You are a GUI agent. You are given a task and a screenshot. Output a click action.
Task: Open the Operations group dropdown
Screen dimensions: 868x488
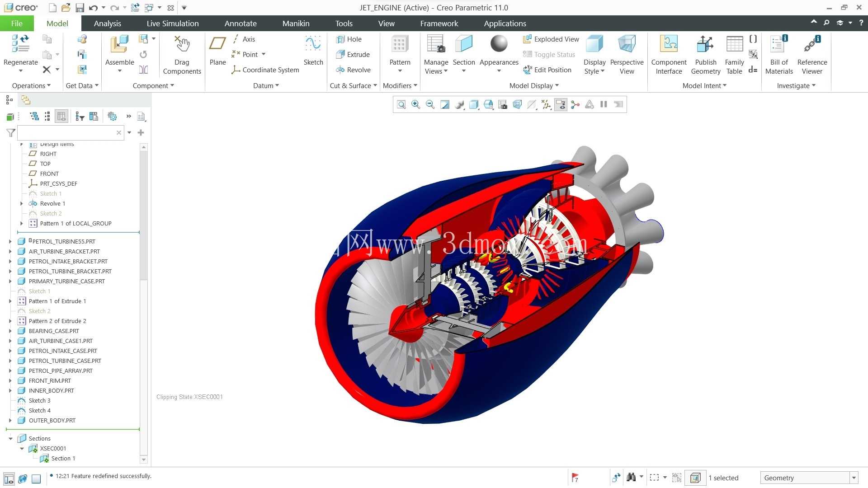tap(31, 86)
